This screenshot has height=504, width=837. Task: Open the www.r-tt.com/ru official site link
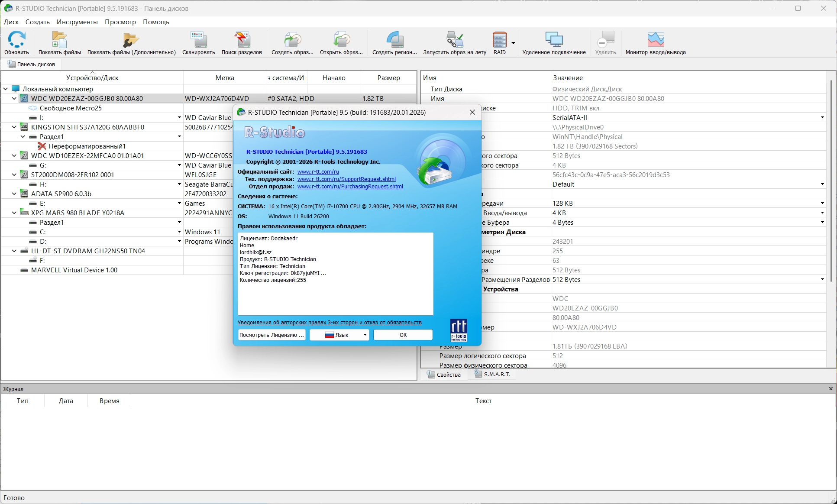(x=318, y=172)
